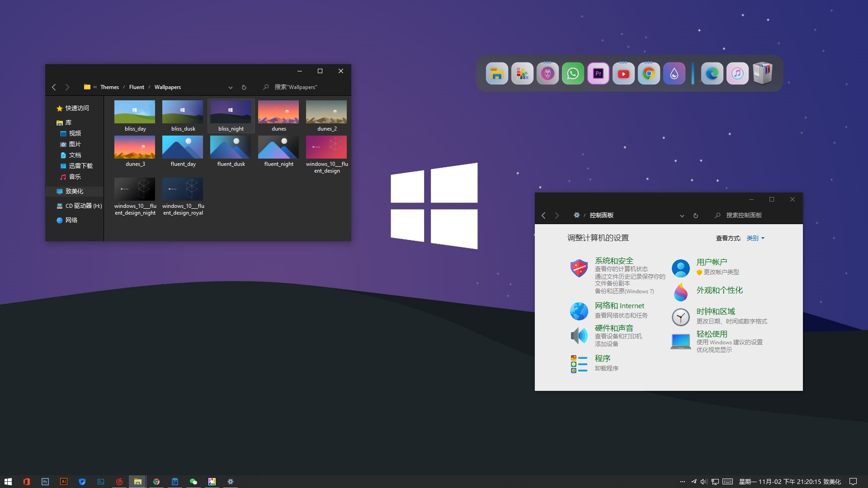The height and width of the screenshot is (488, 868).
Task: Open the recycle bin in the dock
Action: tap(763, 74)
